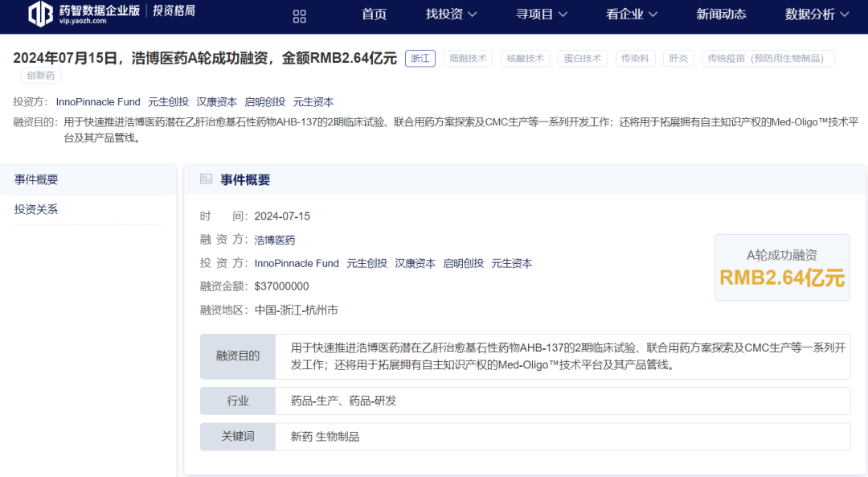Click the 核酸技术 tag
868x477 pixels.
[526, 58]
